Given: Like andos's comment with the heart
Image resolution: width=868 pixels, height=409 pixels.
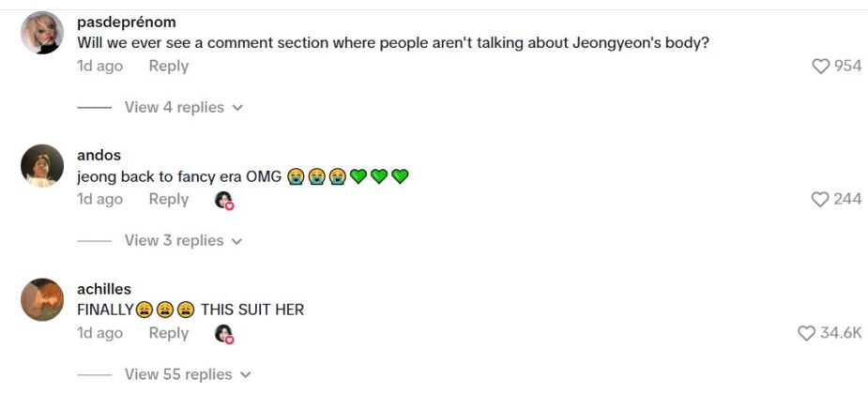Looking at the screenshot, I should [x=820, y=199].
